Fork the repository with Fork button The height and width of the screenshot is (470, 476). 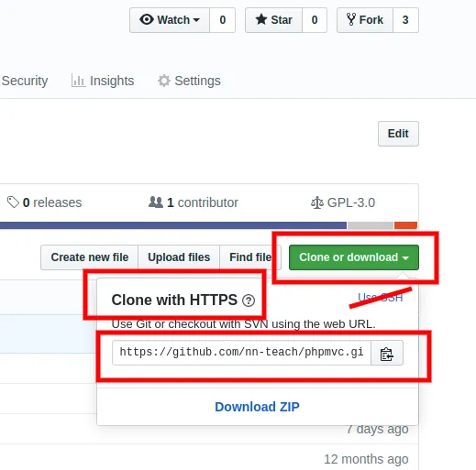pos(365,20)
